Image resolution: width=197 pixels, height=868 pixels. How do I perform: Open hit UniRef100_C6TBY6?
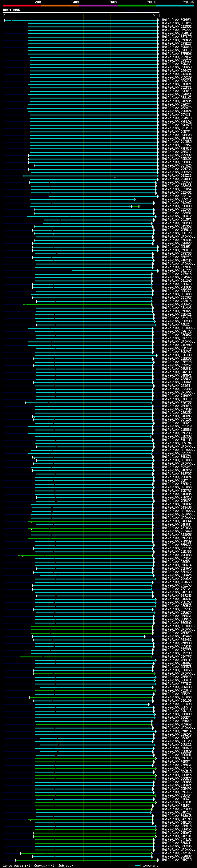[176, 23]
